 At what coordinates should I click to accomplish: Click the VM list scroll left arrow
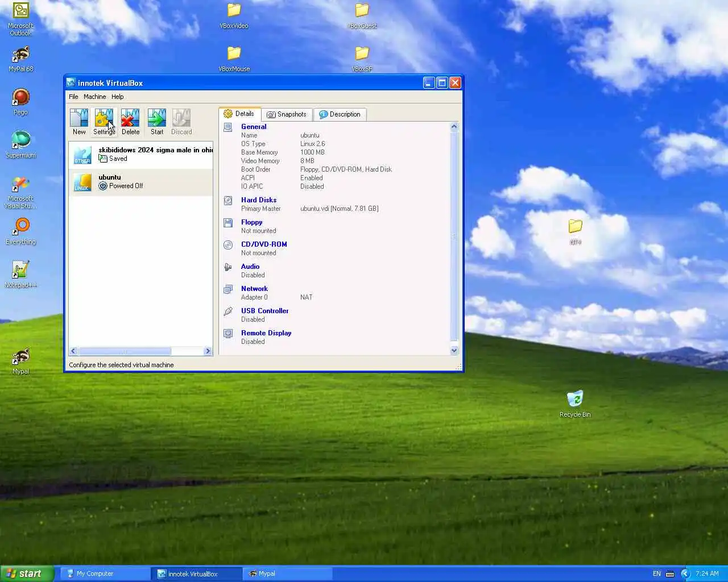coord(73,351)
